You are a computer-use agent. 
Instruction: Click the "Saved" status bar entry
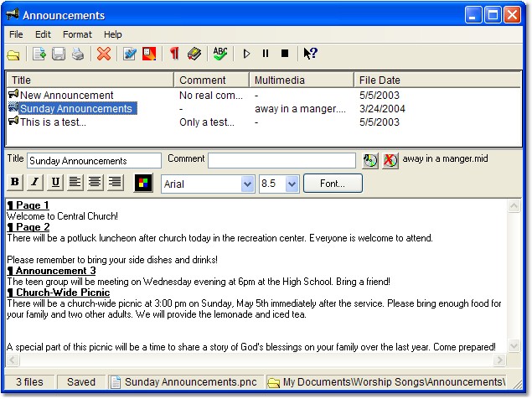tap(81, 382)
